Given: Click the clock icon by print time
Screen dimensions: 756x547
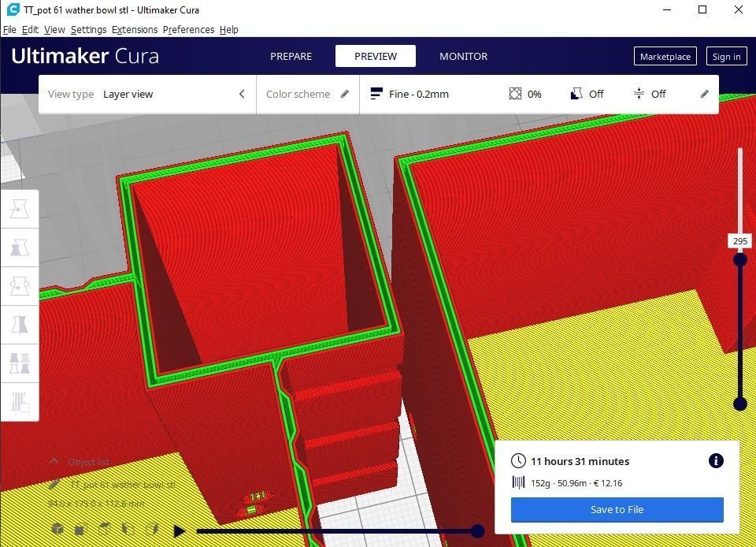Looking at the screenshot, I should click(518, 460).
